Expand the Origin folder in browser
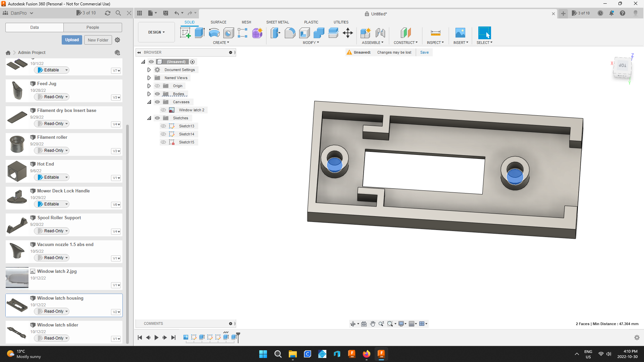The image size is (644, 362). (x=149, y=86)
